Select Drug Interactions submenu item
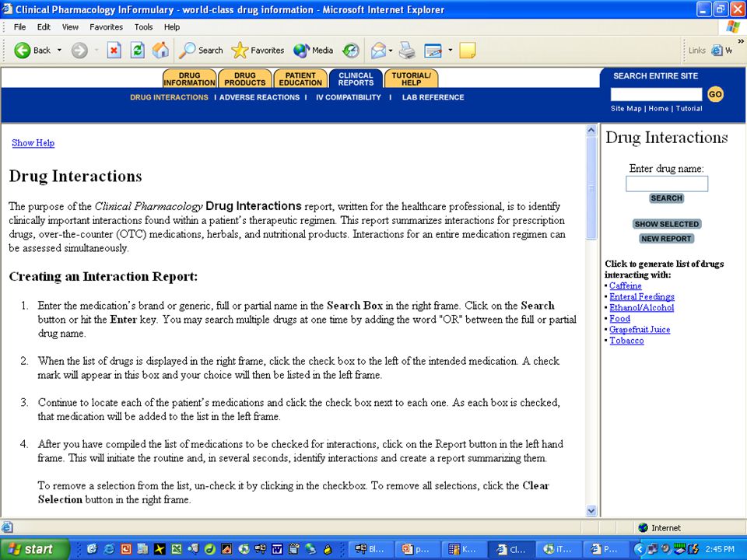Viewport: 747px width, 560px height. 169,97
